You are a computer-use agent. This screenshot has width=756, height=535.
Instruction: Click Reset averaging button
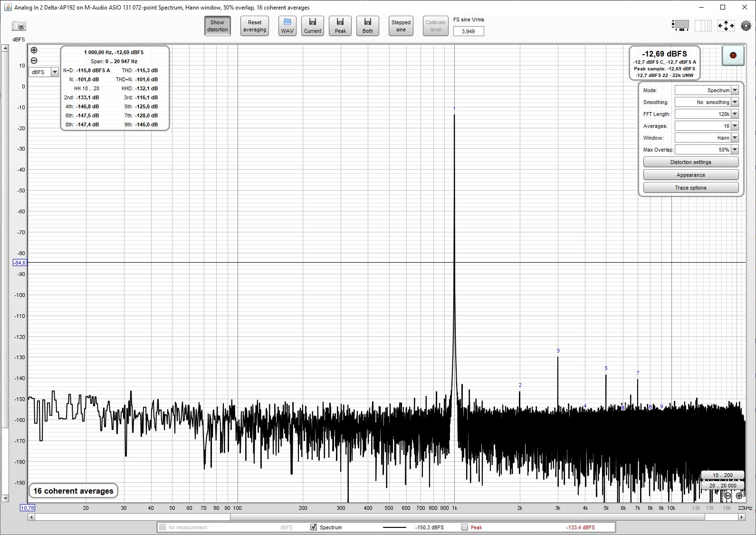(x=255, y=26)
